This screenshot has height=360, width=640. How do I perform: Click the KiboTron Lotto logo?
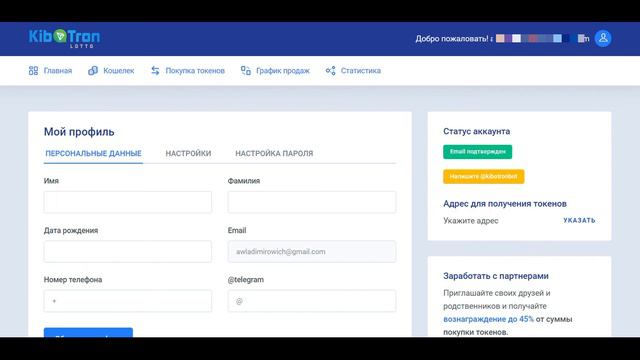pos(64,39)
